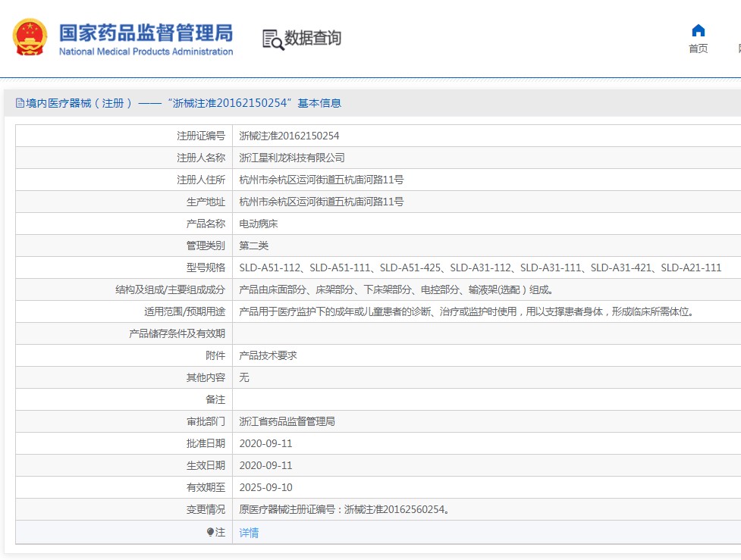The image size is (741, 560).
Task: Click the 生产地址 address value
Action: point(322,202)
